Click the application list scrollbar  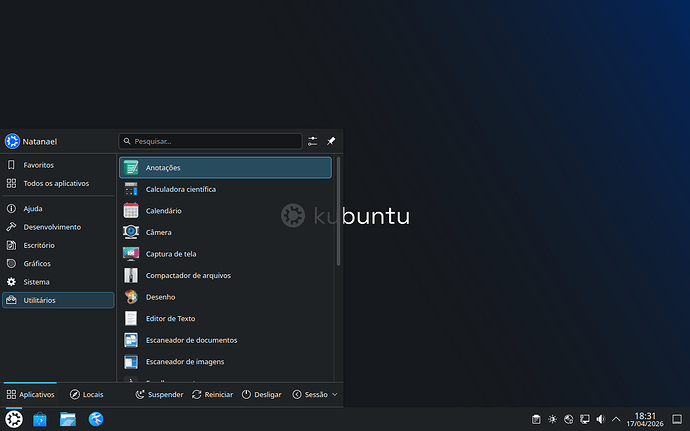[338, 211]
